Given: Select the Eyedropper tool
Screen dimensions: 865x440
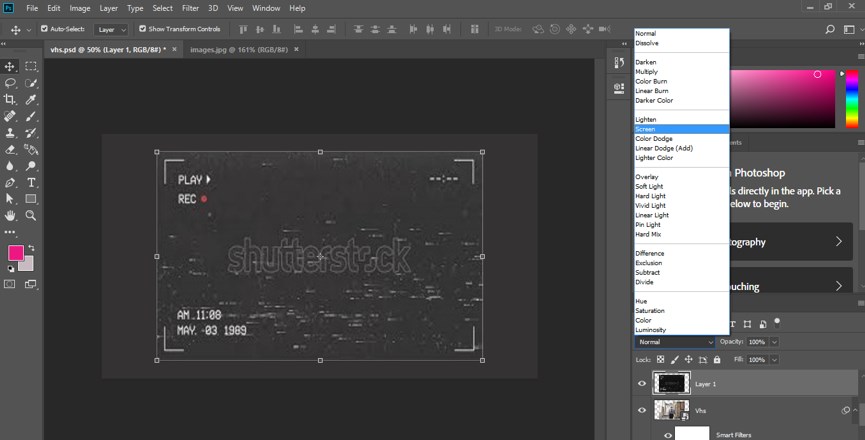Looking at the screenshot, I should click(x=31, y=100).
